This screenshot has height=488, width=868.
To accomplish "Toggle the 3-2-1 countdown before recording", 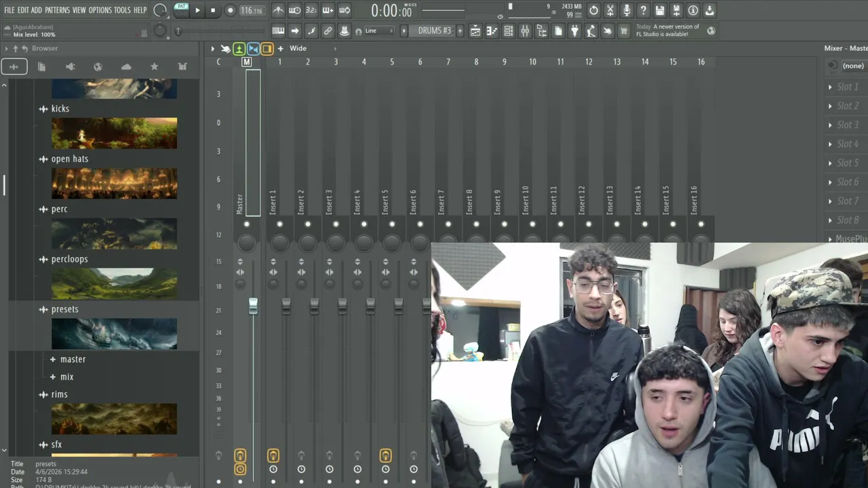I will (x=311, y=10).
